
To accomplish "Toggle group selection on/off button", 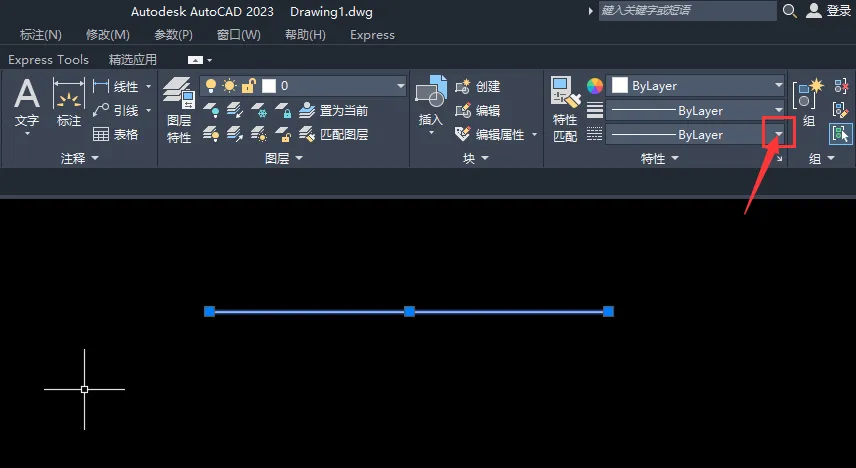I will point(841,134).
